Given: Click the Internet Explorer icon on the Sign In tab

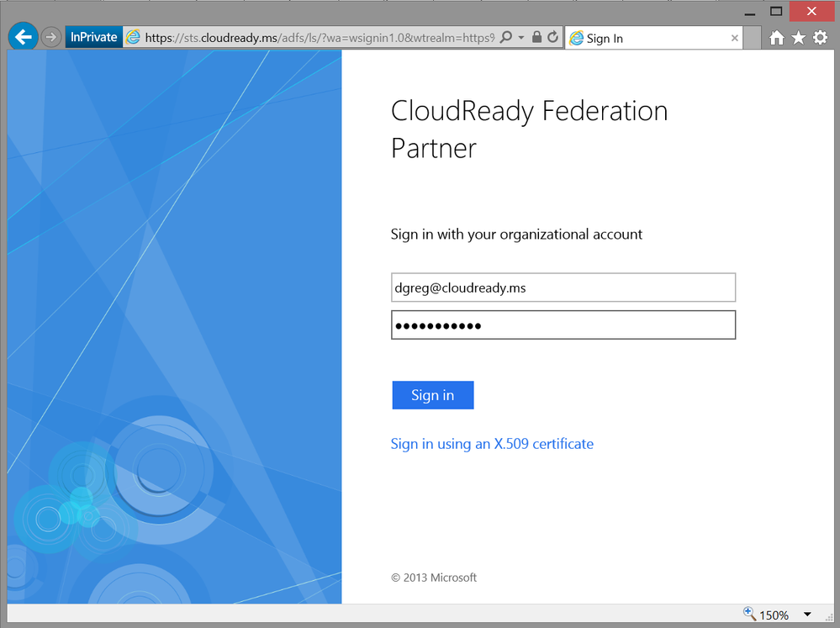Looking at the screenshot, I should (x=576, y=38).
